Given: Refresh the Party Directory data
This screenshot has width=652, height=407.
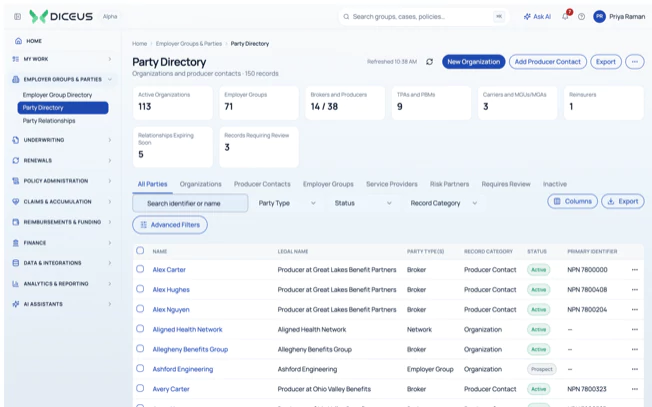Looking at the screenshot, I should (x=429, y=62).
